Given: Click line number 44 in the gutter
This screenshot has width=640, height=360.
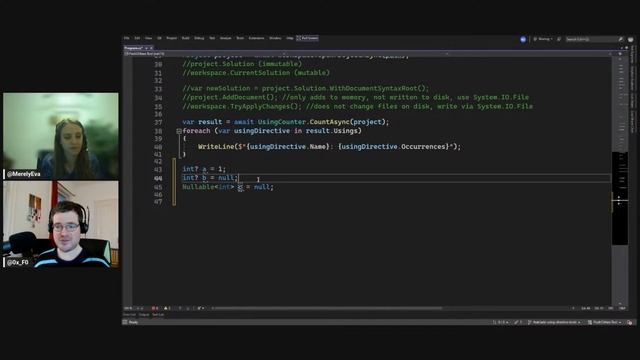Looking at the screenshot, I should point(158,178).
